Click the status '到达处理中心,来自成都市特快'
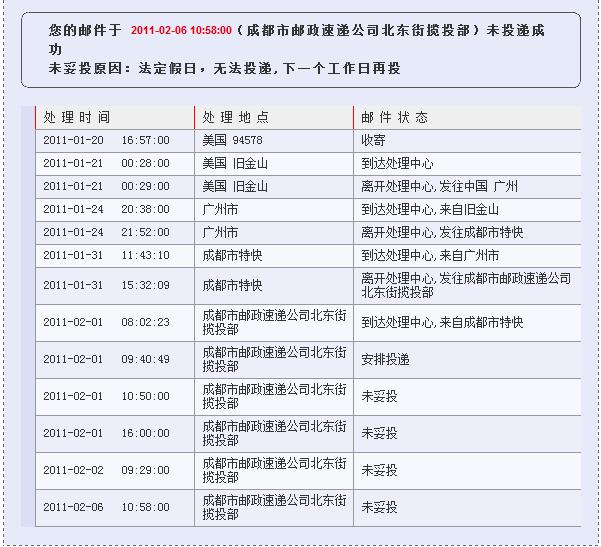Viewport: 601px width, 547px height. click(442, 322)
